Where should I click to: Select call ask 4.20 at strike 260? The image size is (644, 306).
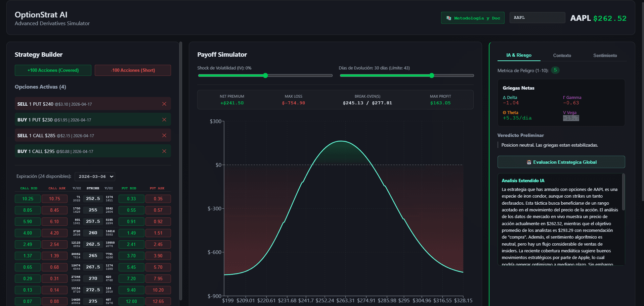pos(54,233)
